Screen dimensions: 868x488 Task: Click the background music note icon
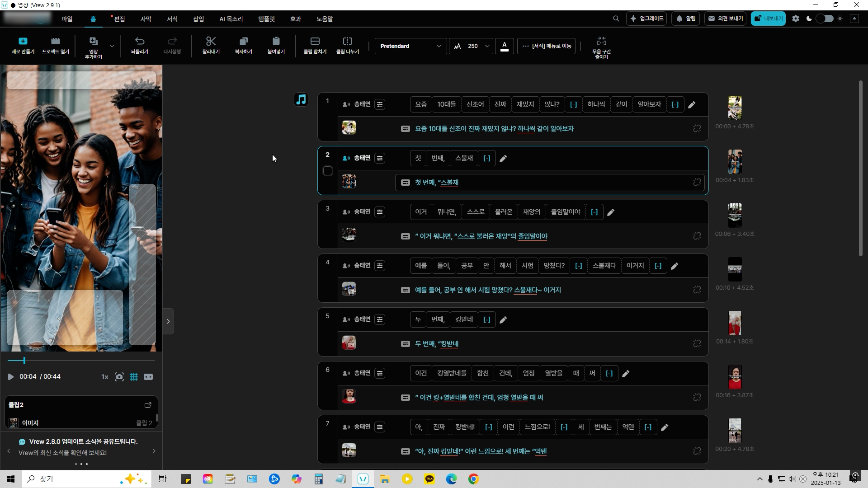coord(301,99)
